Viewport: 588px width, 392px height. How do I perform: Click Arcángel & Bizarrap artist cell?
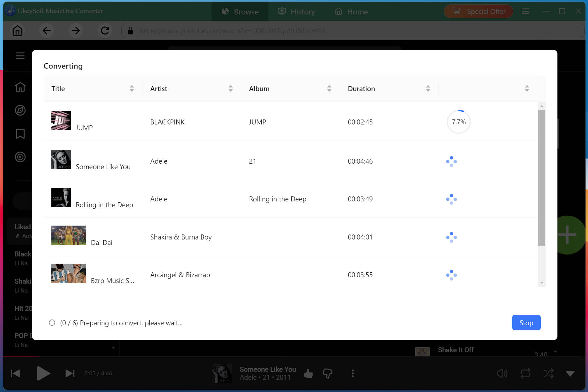[180, 275]
